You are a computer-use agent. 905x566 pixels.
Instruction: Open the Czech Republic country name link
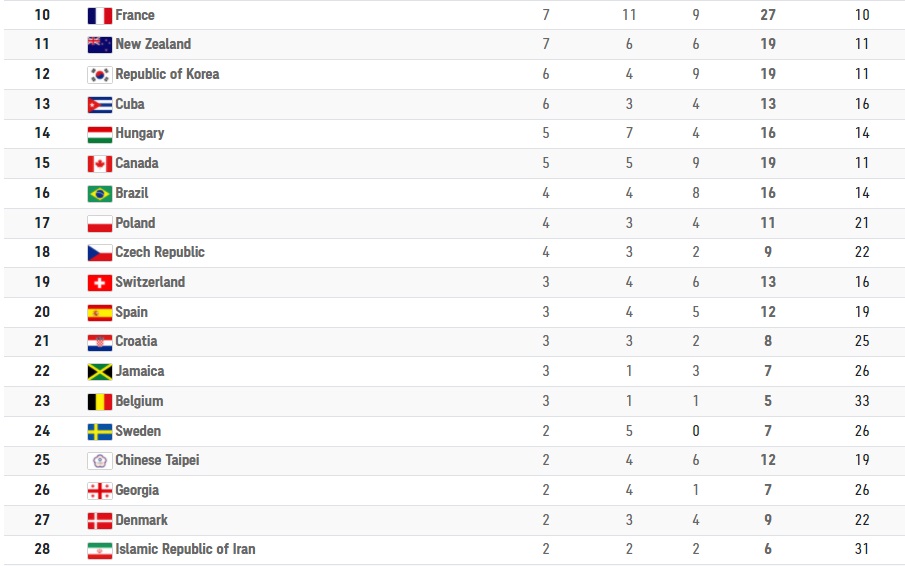(160, 252)
